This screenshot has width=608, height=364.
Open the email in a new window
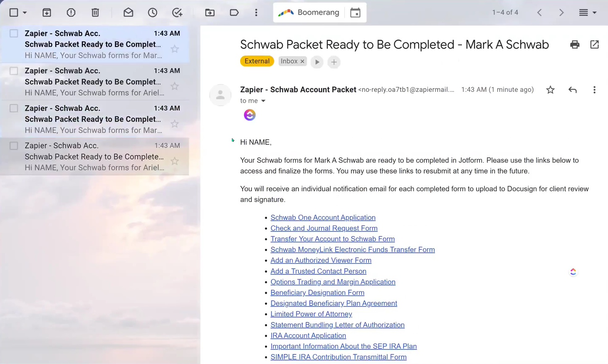click(x=595, y=44)
